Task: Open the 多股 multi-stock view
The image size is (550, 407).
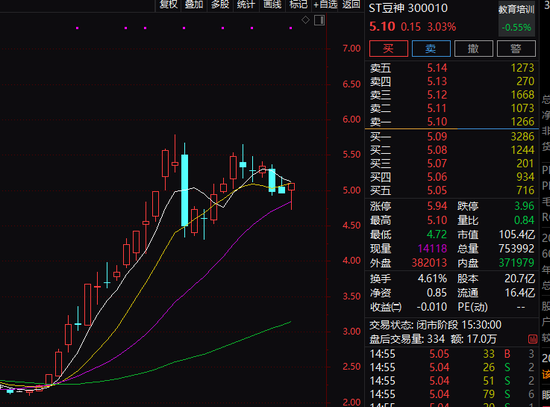Action: coord(220,5)
